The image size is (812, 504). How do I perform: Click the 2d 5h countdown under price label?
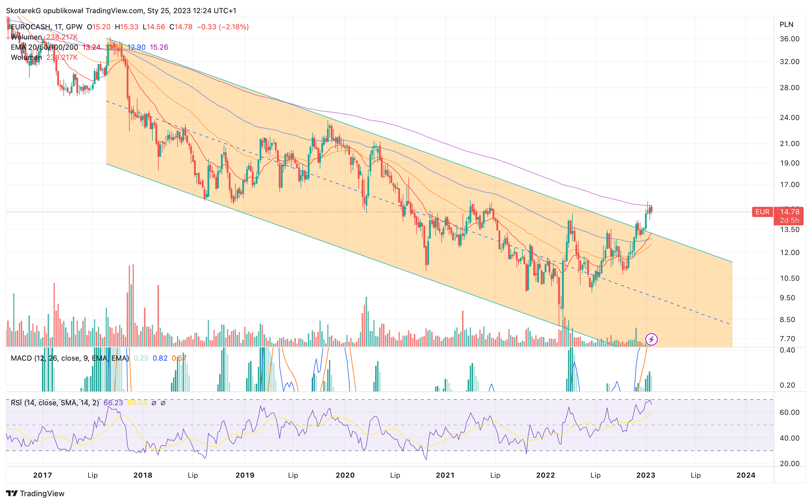[x=789, y=221]
